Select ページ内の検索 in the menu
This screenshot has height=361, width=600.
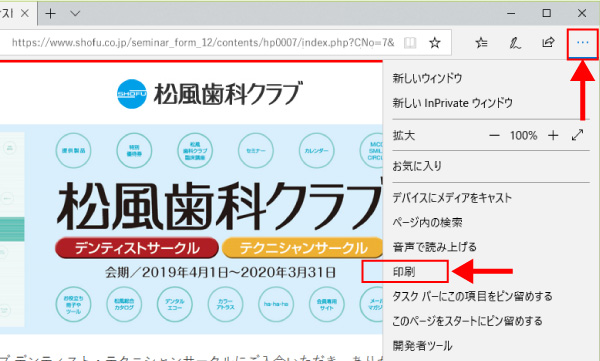coord(427,222)
